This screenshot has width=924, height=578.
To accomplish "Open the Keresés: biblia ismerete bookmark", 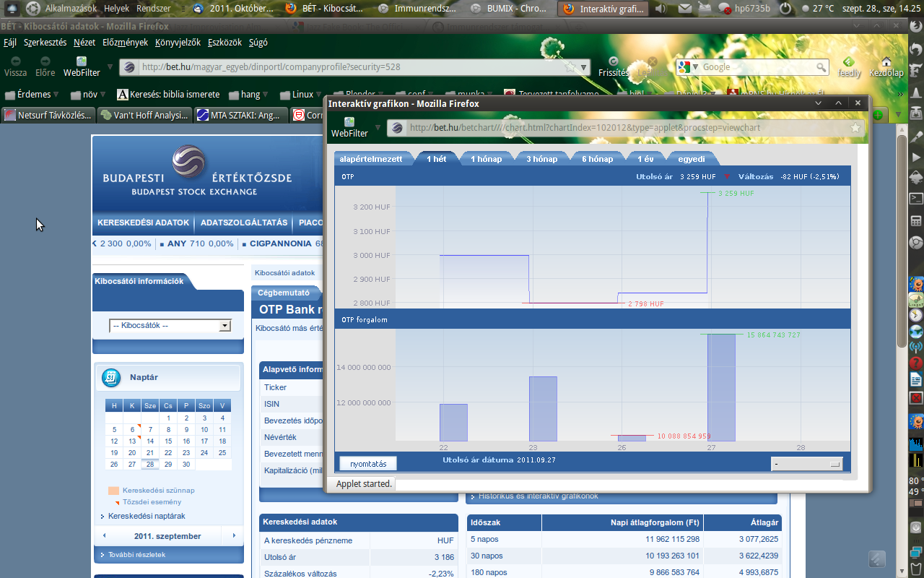I will [x=168, y=94].
